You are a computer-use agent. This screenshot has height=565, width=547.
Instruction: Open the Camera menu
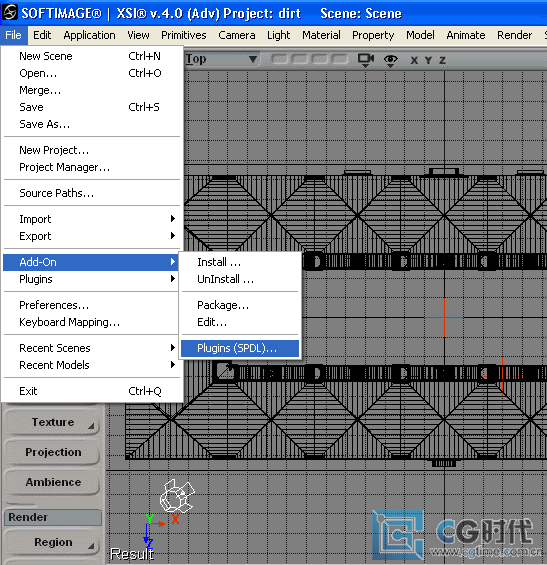pos(236,35)
